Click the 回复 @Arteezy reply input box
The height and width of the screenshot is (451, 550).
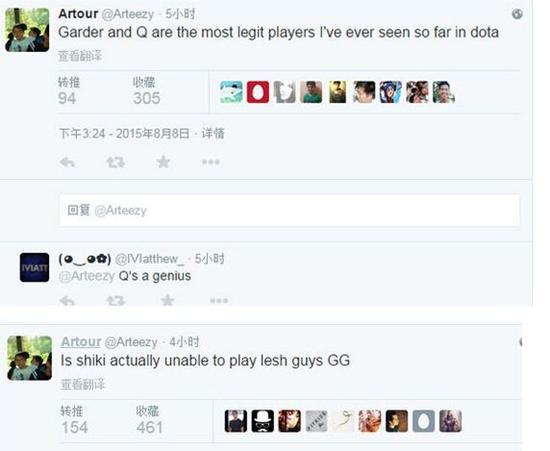[289, 210]
